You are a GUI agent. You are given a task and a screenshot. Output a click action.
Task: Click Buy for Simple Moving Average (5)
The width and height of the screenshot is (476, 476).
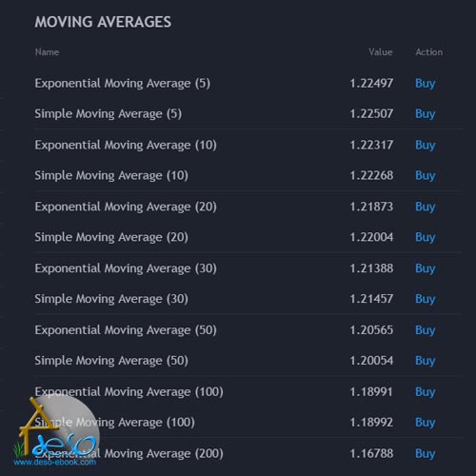pos(425,114)
